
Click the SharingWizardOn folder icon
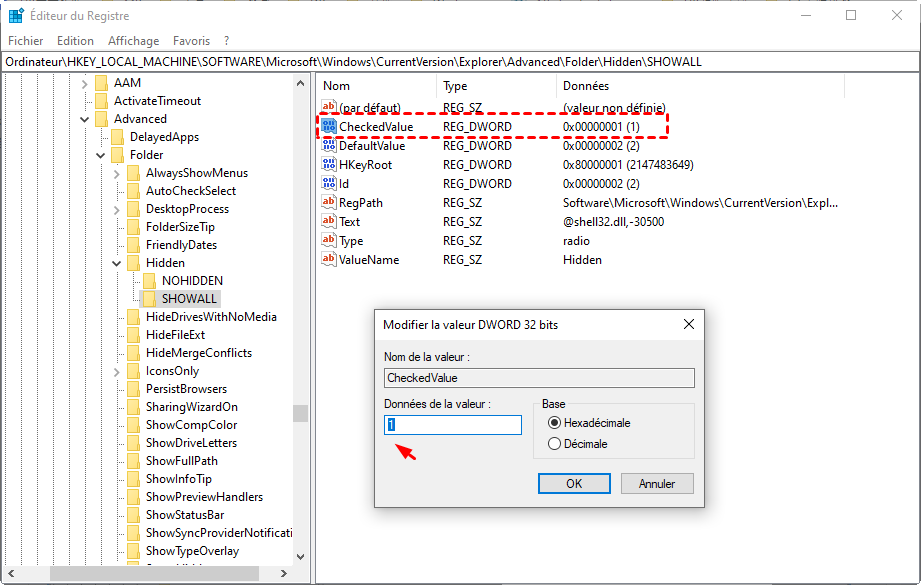pyautogui.click(x=134, y=407)
